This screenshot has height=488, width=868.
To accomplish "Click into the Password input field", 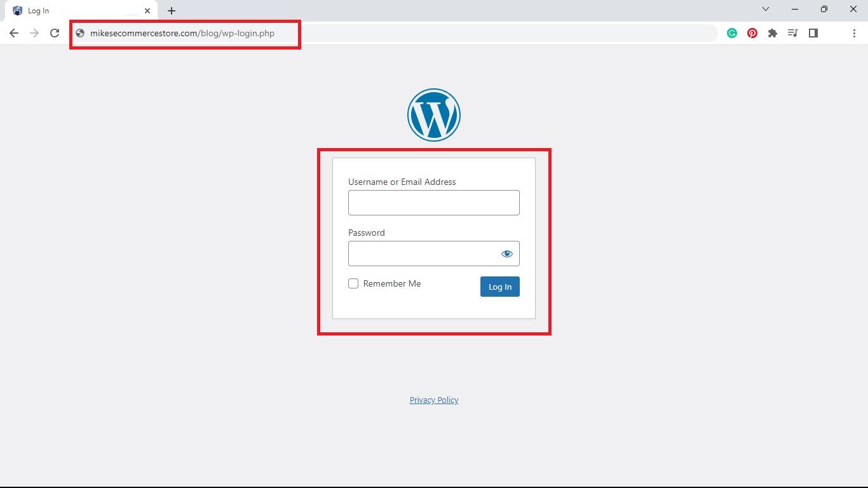I will [x=434, y=254].
